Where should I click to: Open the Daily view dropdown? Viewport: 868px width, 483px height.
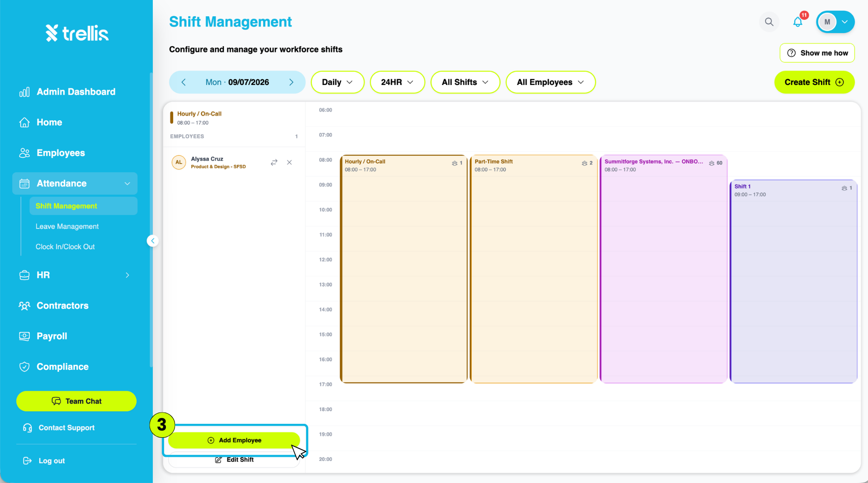(337, 82)
